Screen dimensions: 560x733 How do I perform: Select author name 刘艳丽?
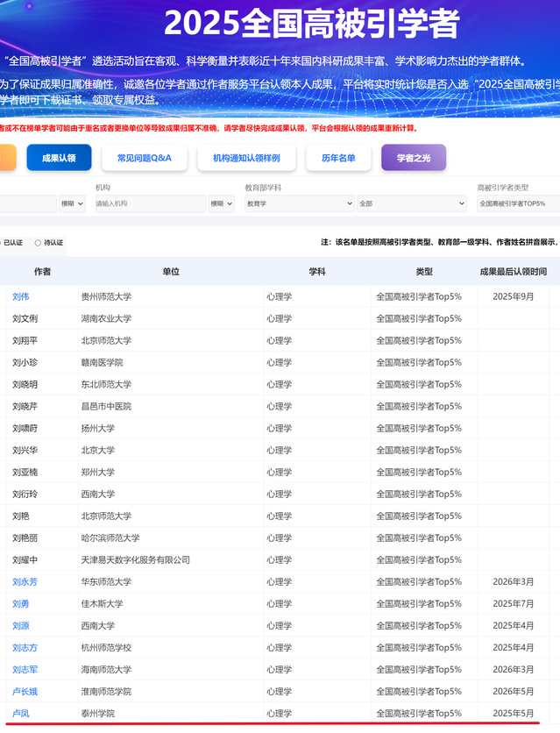(x=25, y=537)
